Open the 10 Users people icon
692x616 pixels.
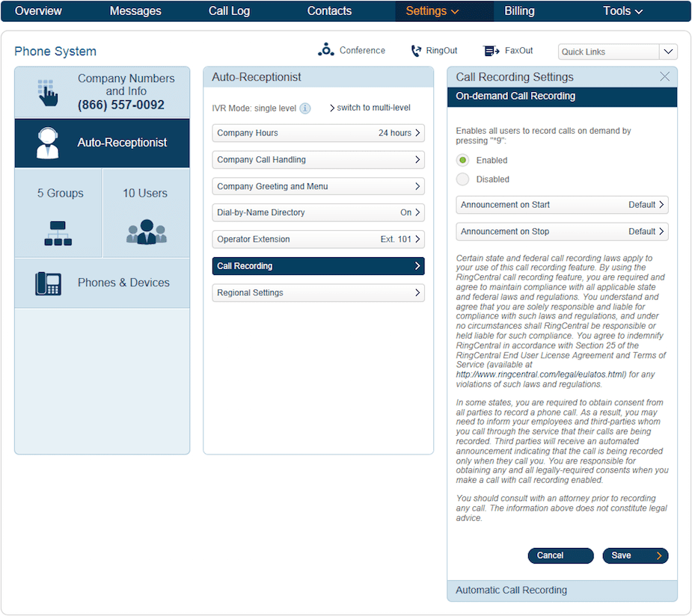tap(146, 232)
